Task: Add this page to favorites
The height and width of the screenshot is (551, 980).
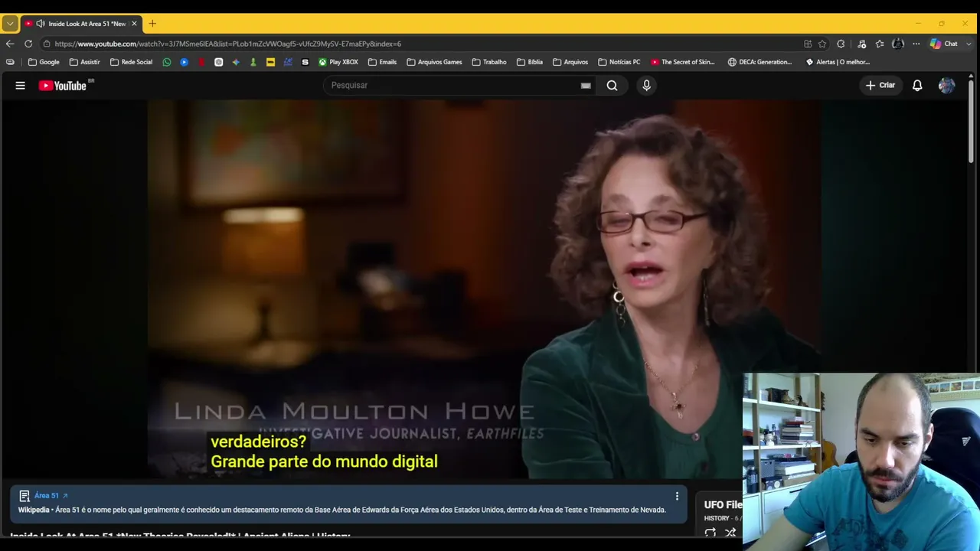Action: [x=822, y=44]
